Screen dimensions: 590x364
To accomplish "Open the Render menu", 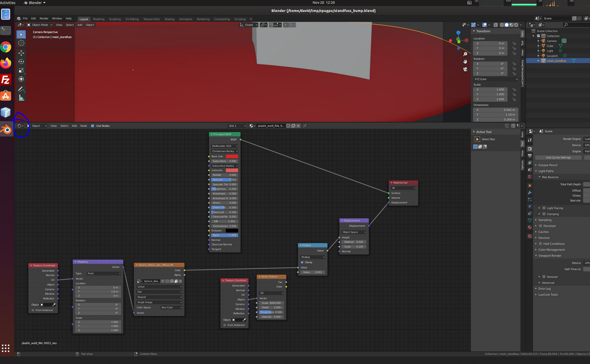I will pos(44,18).
